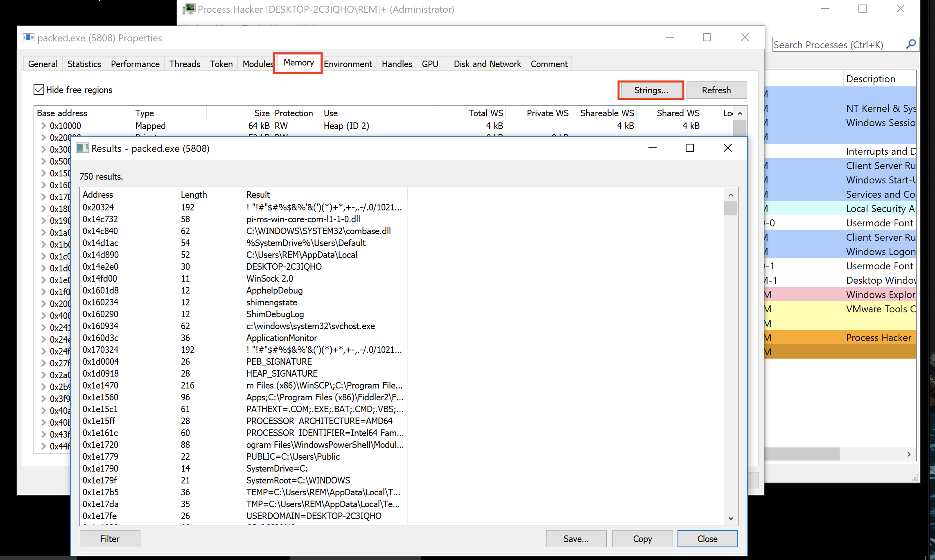The height and width of the screenshot is (560, 935).
Task: Click the Copy button in Results
Action: tap(642, 539)
